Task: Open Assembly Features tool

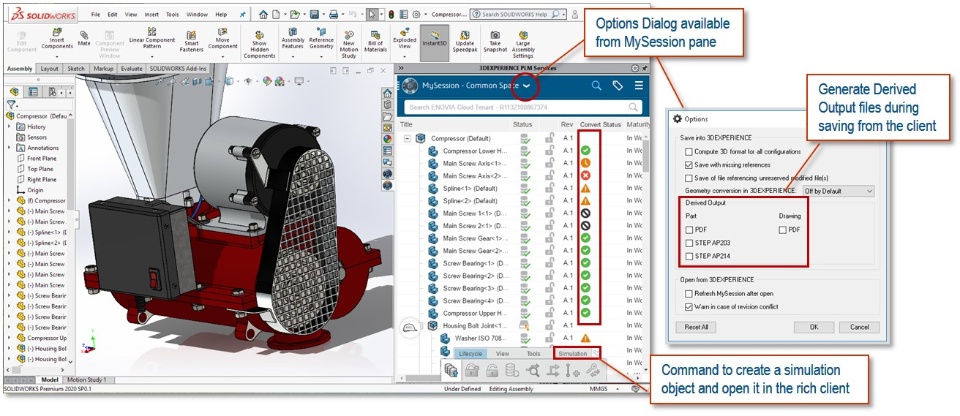Action: tap(293, 40)
